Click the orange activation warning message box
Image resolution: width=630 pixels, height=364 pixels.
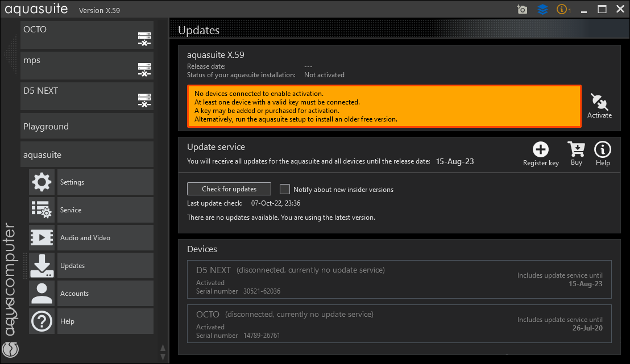[x=384, y=106]
